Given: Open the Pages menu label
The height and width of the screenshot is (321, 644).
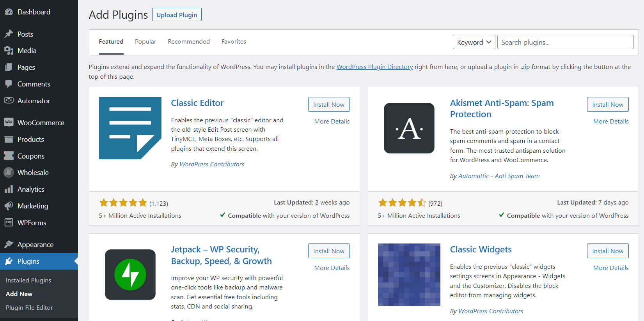Looking at the screenshot, I should (x=26, y=67).
